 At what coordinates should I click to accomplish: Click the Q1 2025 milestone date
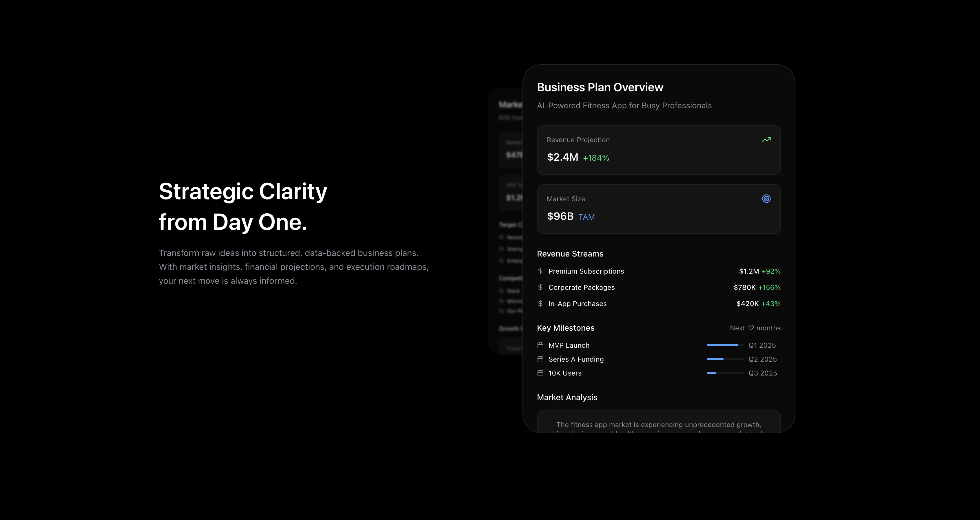pos(762,345)
